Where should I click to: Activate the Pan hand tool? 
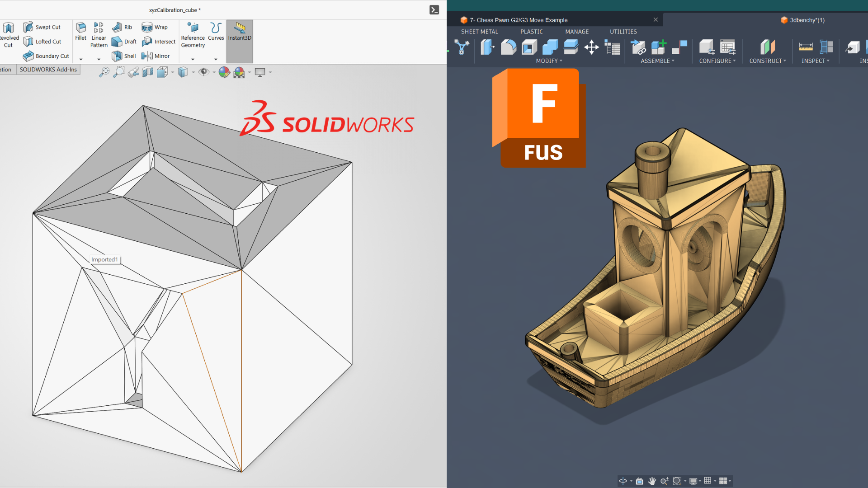point(651,481)
